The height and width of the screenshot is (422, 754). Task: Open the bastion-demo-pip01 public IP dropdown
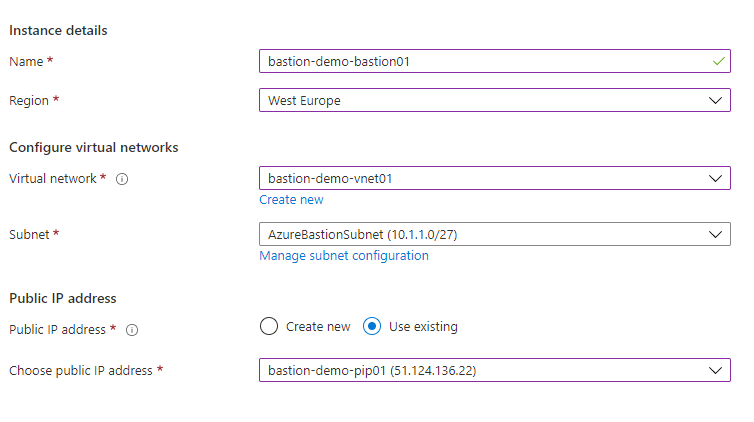[495, 370]
